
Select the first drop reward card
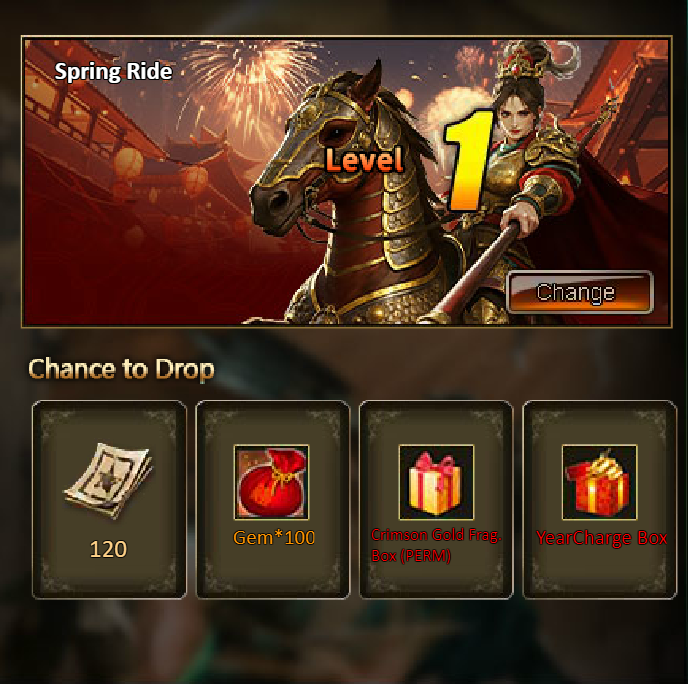109,499
